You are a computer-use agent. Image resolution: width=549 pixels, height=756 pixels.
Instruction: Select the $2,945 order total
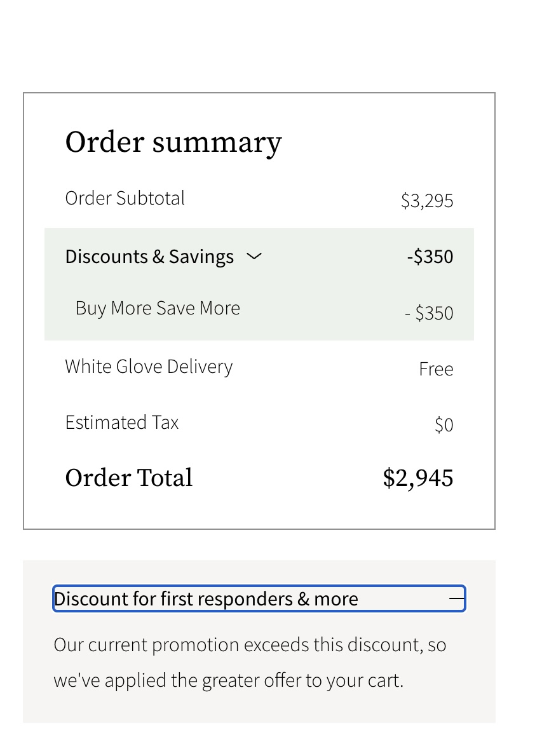point(417,477)
